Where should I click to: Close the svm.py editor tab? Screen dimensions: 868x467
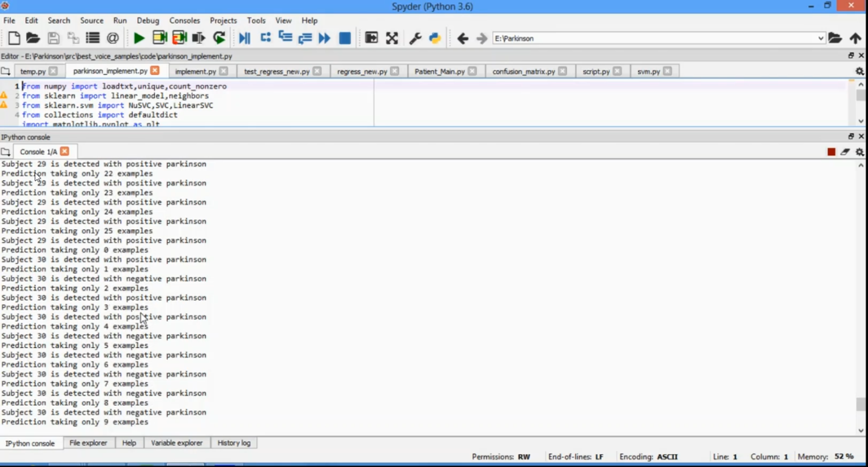667,71
